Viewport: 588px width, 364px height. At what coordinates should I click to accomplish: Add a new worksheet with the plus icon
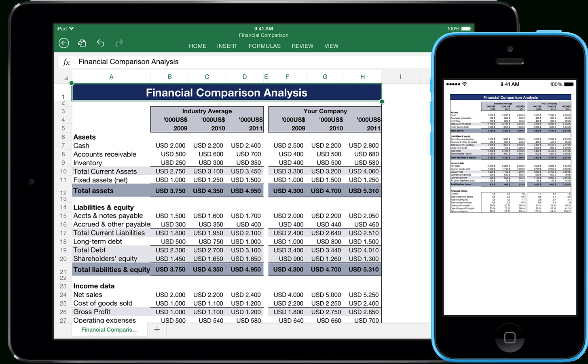[x=157, y=329]
